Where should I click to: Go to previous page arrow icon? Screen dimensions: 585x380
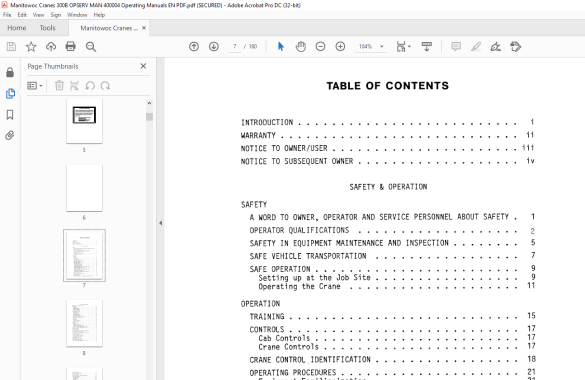(194, 47)
